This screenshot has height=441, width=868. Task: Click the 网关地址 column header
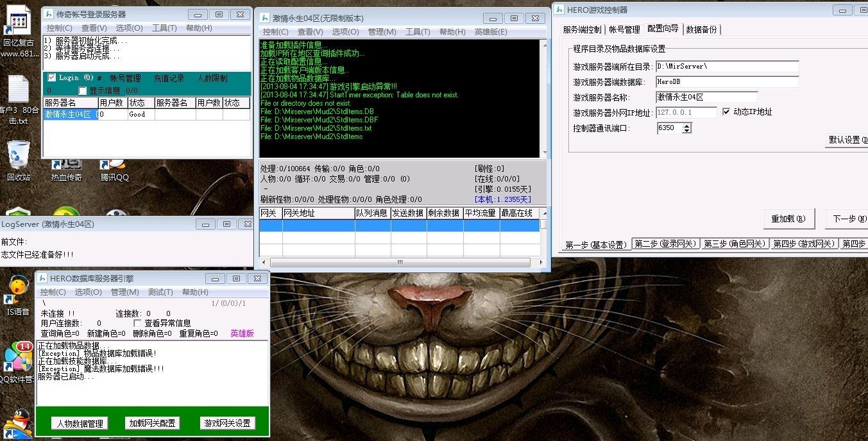point(318,213)
